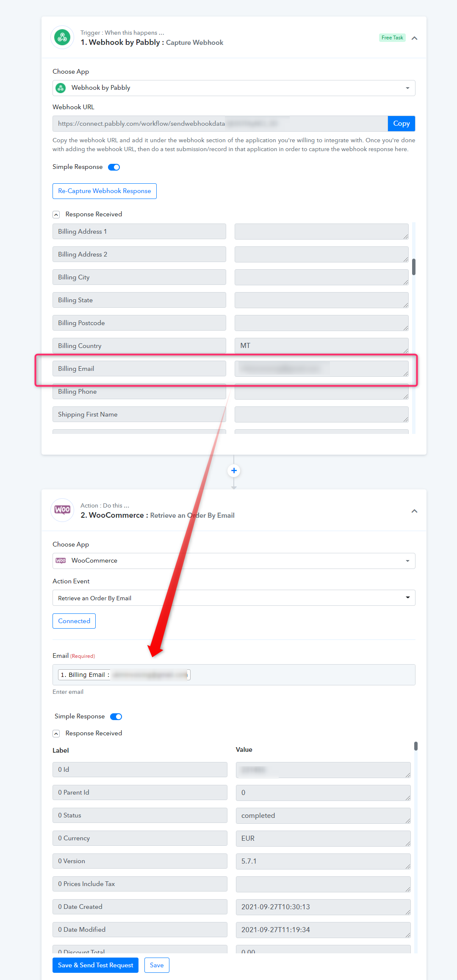Image resolution: width=457 pixels, height=980 pixels.
Task: Click the Free Task badge
Action: point(392,38)
